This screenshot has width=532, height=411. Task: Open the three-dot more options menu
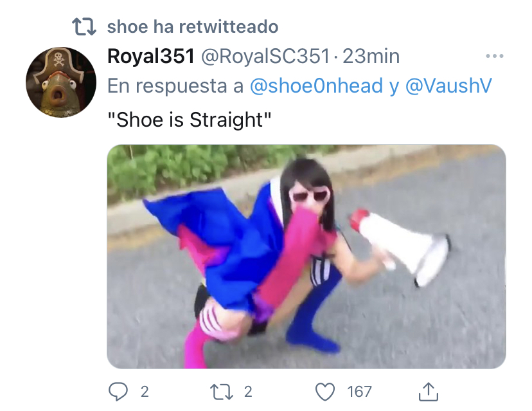click(x=495, y=56)
